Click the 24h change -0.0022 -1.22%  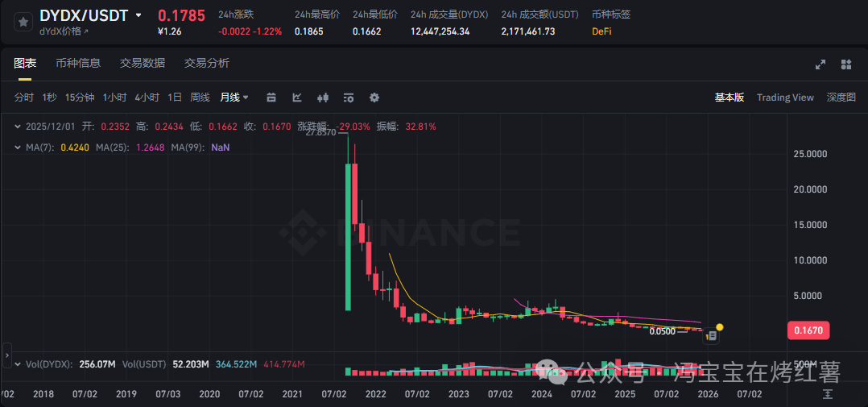(250, 31)
